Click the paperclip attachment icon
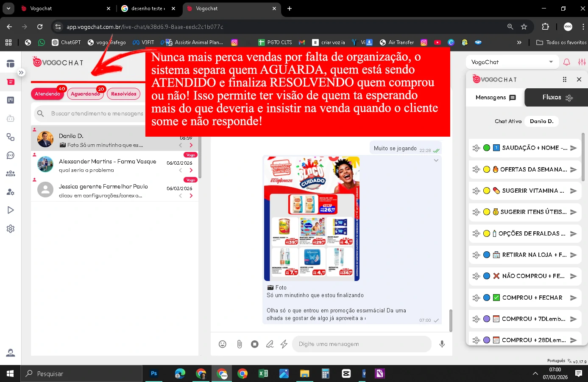Viewport: 588px width, 382px height. [x=240, y=344]
